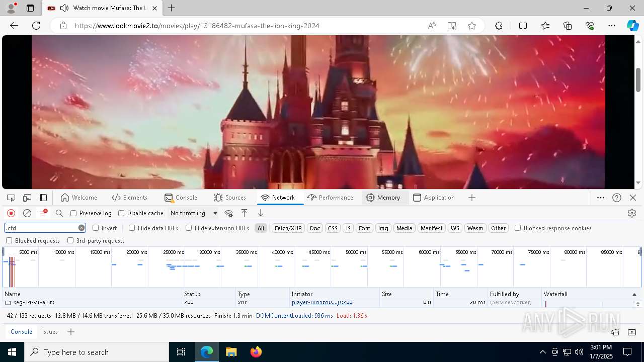Sort by Waterfall column arrow
The height and width of the screenshot is (362, 644).
(x=634, y=295)
